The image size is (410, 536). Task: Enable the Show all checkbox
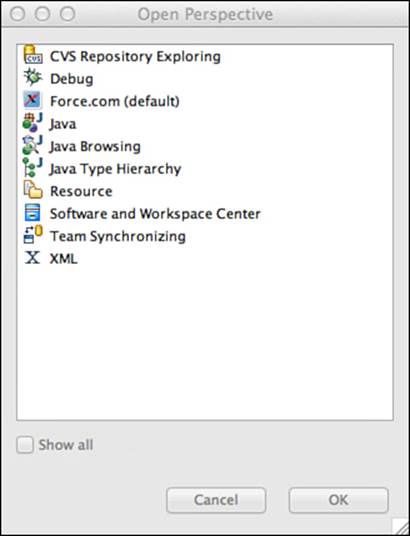[25, 445]
